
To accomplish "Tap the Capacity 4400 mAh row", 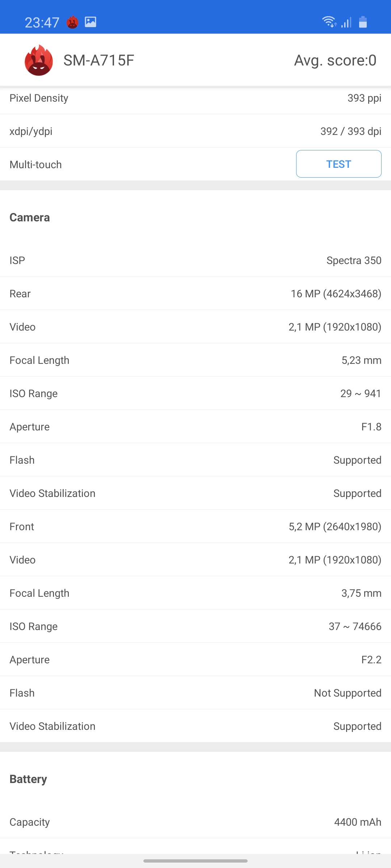I will (195, 822).
